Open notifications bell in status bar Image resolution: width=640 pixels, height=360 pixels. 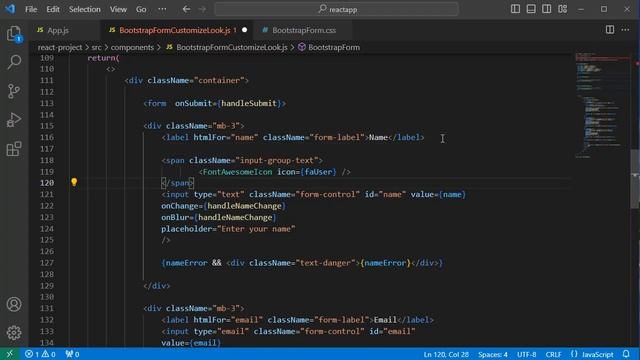point(626,354)
